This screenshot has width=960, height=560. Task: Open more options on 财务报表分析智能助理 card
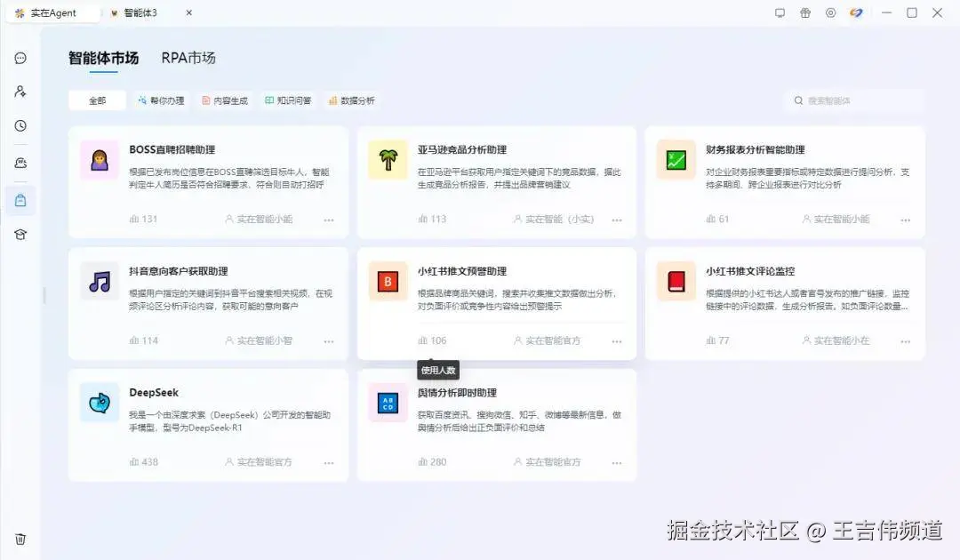(x=905, y=220)
